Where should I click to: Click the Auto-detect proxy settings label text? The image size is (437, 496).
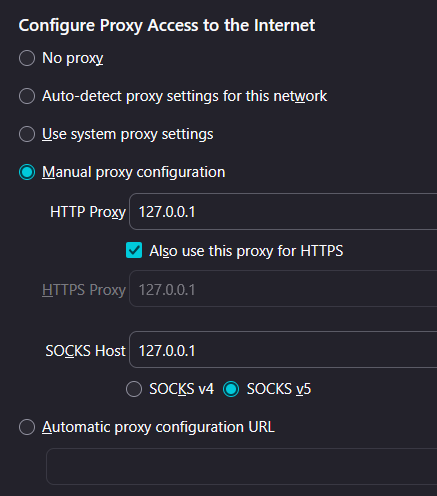tap(184, 96)
